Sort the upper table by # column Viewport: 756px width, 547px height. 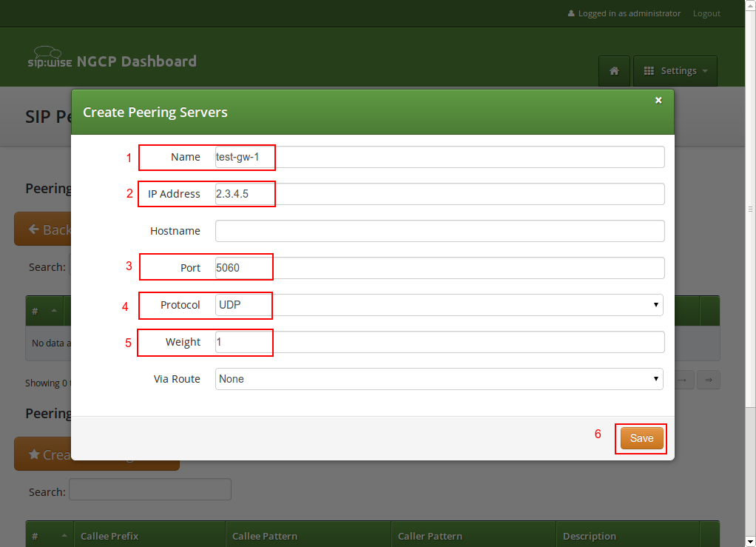[44, 311]
